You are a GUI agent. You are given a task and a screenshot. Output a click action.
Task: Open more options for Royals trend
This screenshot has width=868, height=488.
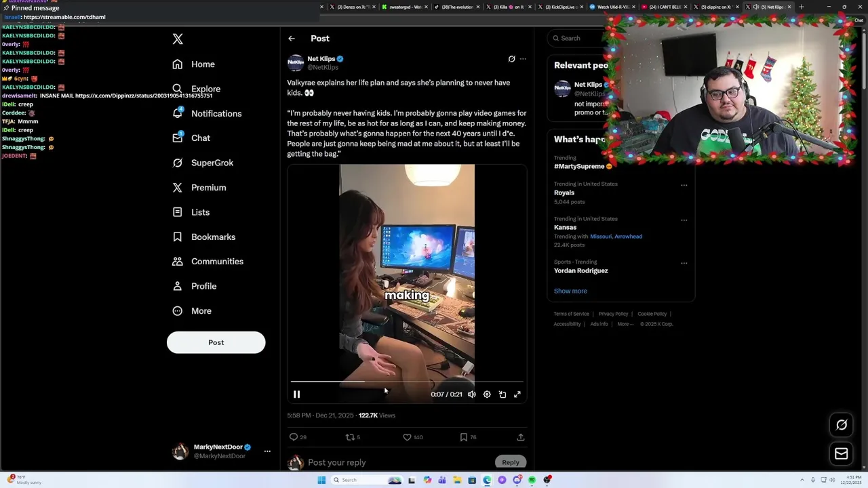point(684,185)
